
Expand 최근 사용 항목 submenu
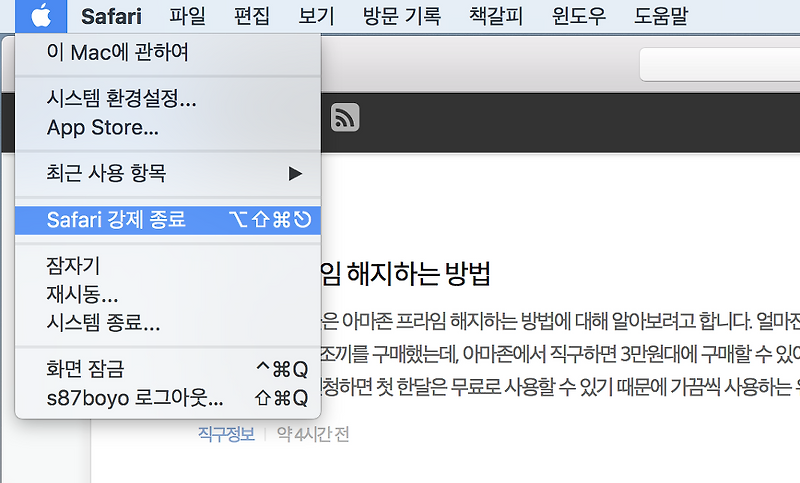(x=168, y=173)
